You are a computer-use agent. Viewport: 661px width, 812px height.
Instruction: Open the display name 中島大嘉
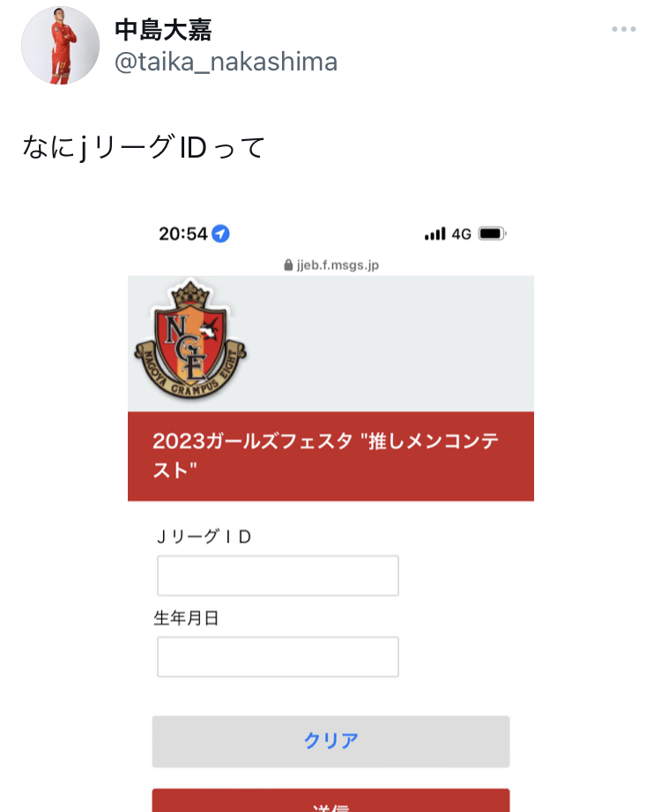pyautogui.click(x=163, y=30)
